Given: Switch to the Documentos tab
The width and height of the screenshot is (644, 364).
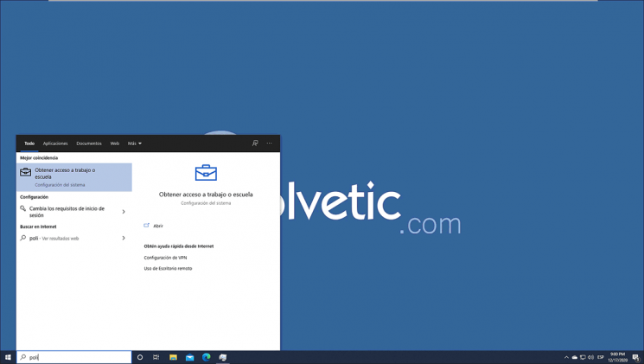Looking at the screenshot, I should [x=89, y=144].
